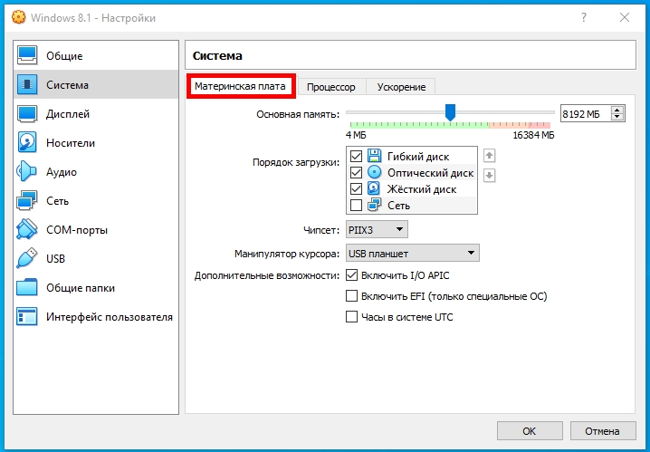Click the Интерфейс пользователя window icon
The height and width of the screenshot is (452, 650).
[27, 316]
